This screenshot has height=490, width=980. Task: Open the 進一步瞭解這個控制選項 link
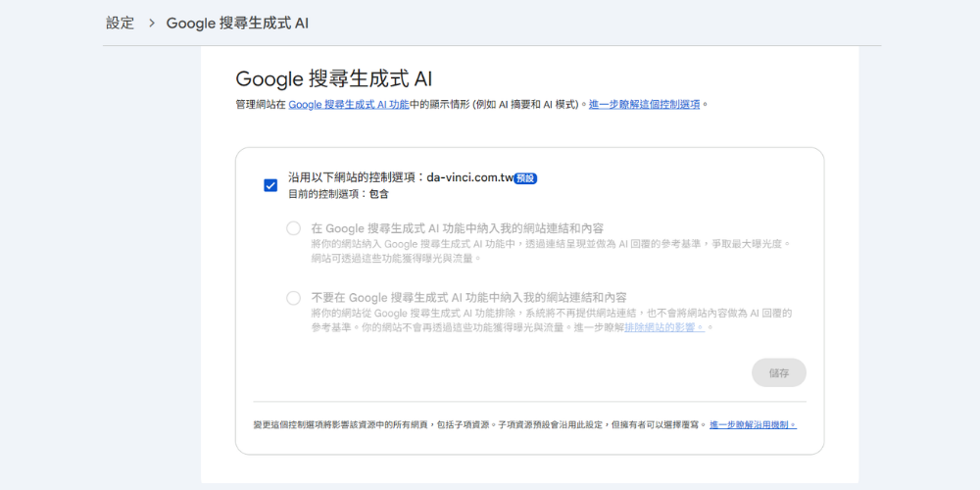(645, 105)
